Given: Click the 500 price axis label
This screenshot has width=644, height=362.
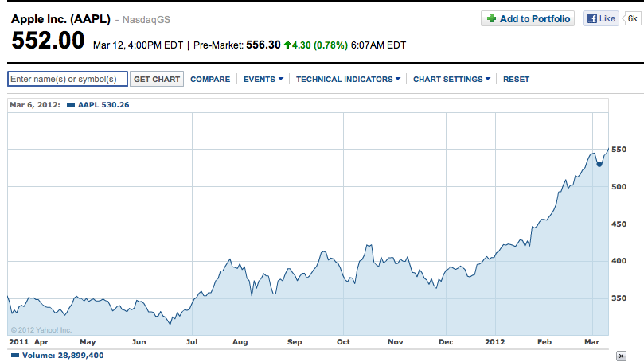Looking at the screenshot, I should point(619,187).
